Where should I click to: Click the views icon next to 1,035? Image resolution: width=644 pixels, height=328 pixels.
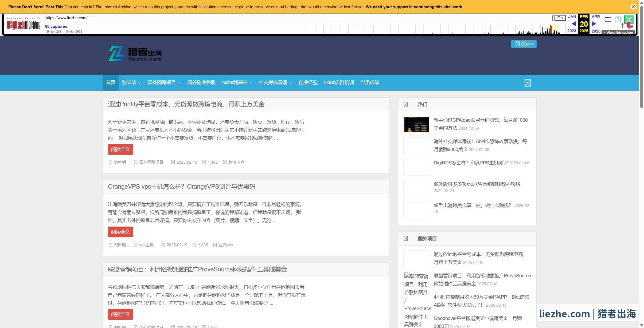click(194, 245)
